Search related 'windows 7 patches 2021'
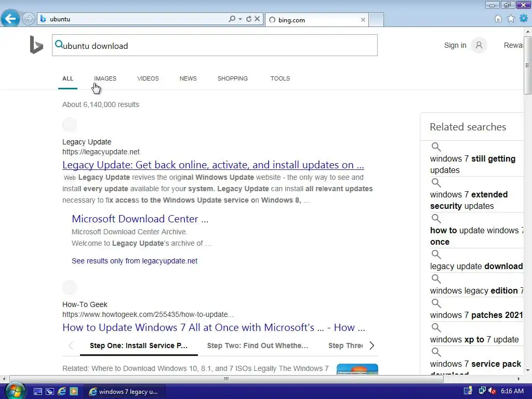 (x=476, y=315)
